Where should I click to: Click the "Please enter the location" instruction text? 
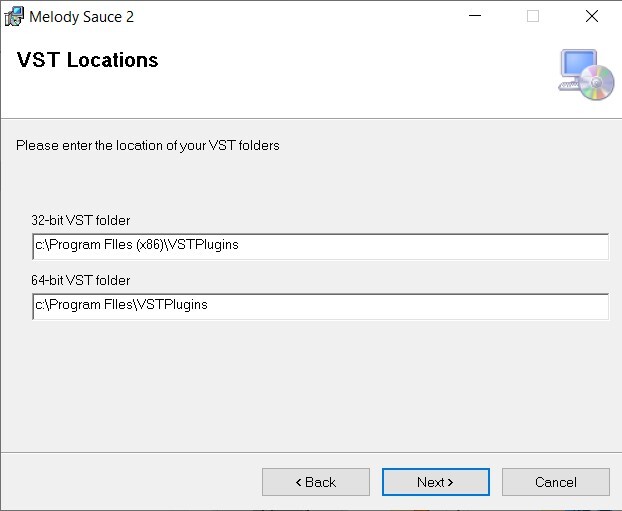point(148,146)
